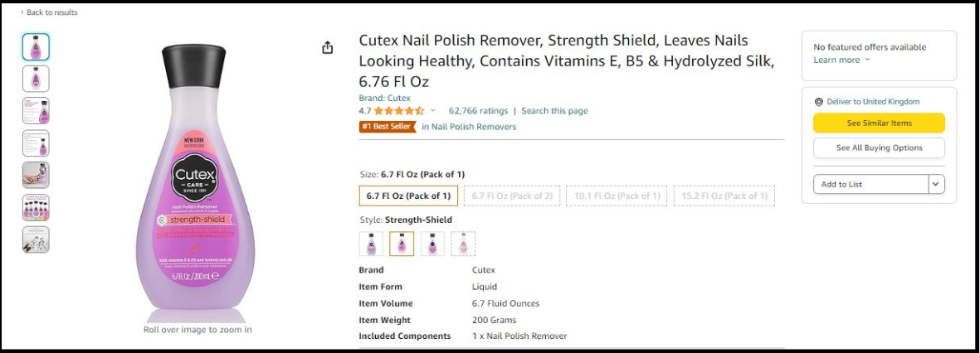The width and height of the screenshot is (980, 353).
Task: Select the 6.7 Fl Oz (Pack of 1) size
Action: 408,196
